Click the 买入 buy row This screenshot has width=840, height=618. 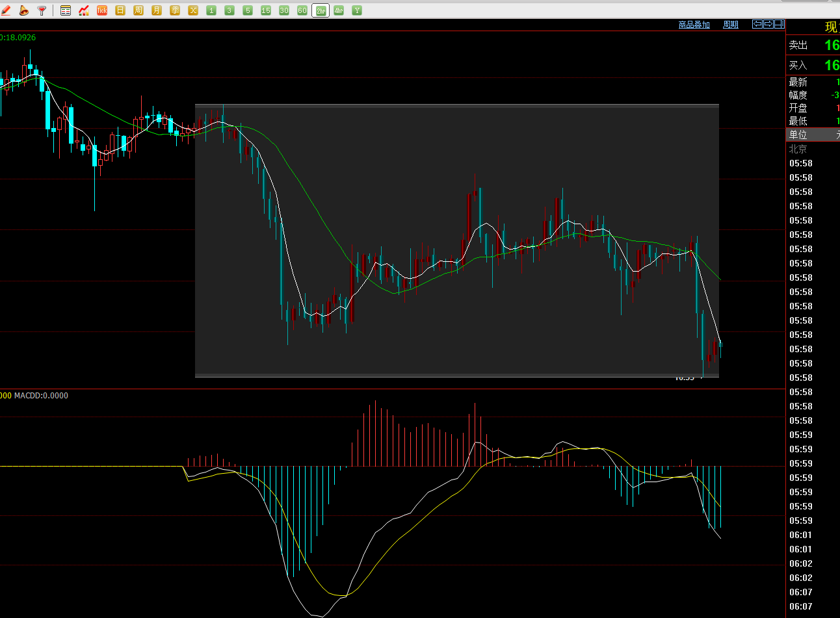click(813, 65)
